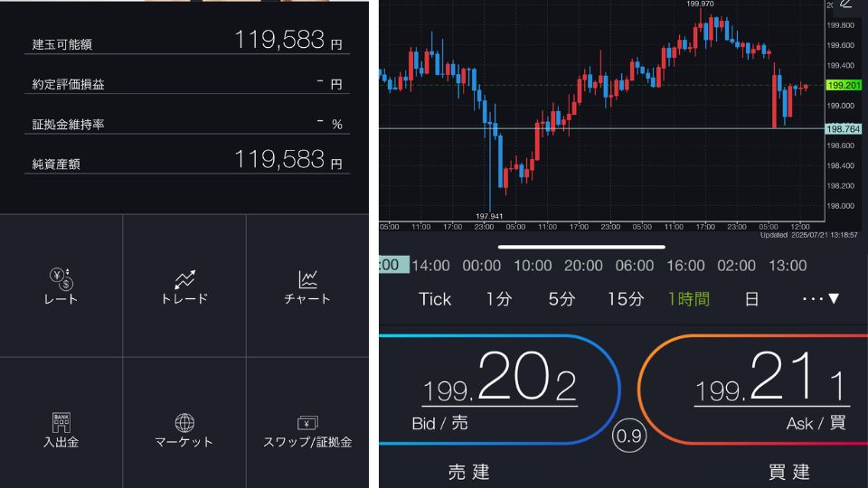
Task: Click the 10:00 time scale marker
Action: click(533, 266)
